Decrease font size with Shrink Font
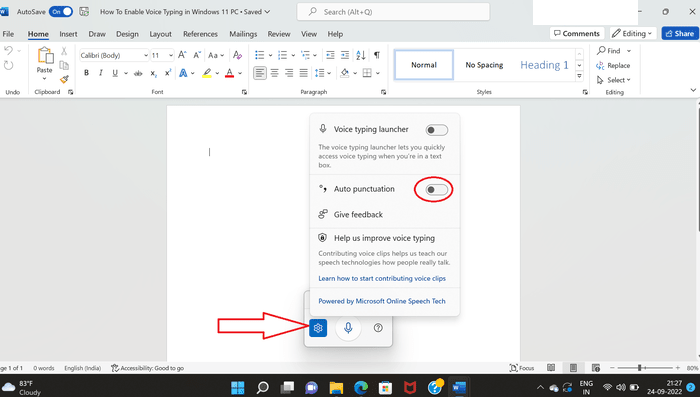The width and height of the screenshot is (700, 397). 197,55
